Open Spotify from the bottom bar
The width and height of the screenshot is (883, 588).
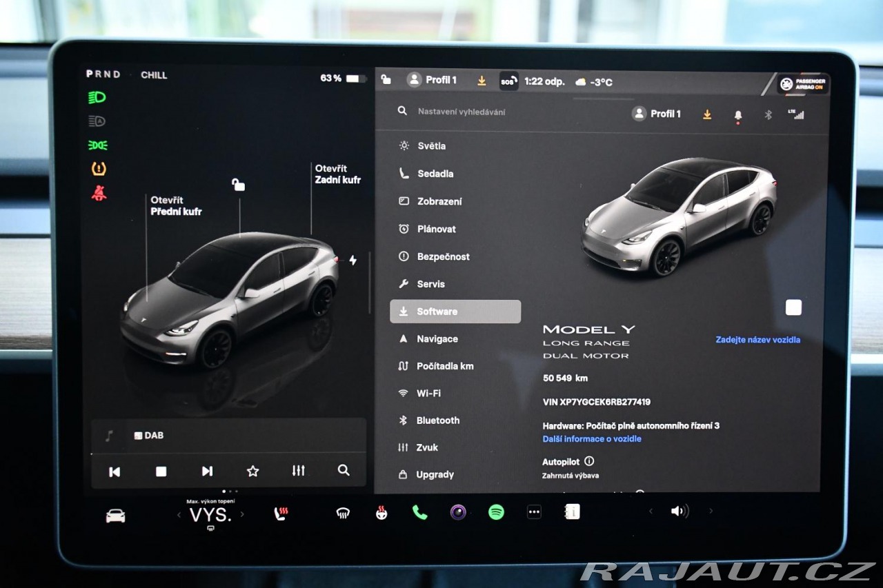click(496, 512)
